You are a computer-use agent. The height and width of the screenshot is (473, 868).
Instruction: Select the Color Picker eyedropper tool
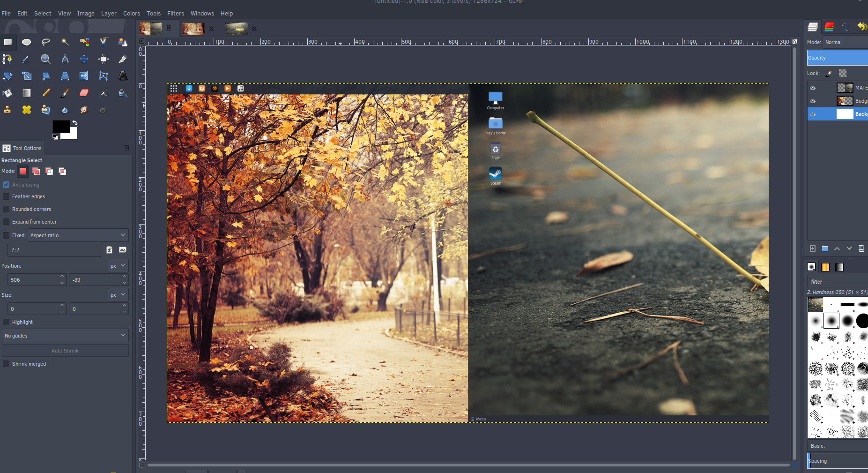click(x=27, y=59)
